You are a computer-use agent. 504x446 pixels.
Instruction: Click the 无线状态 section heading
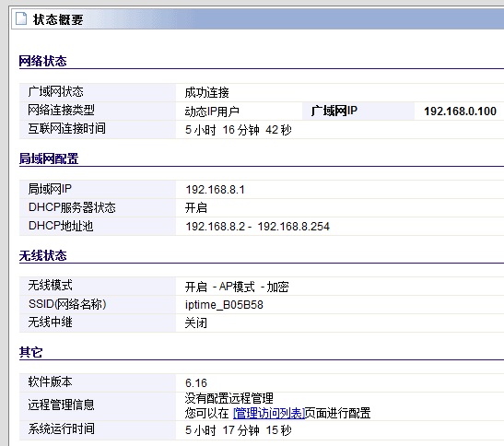coord(42,255)
